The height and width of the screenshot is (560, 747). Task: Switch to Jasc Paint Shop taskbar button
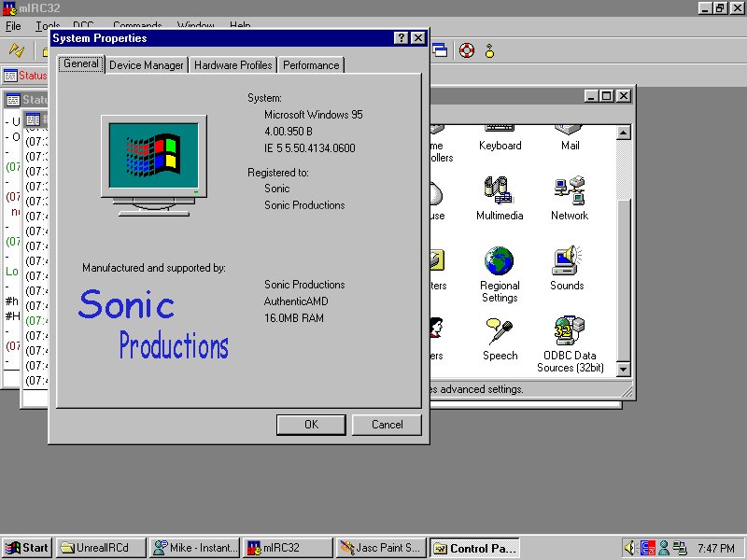[x=380, y=548]
